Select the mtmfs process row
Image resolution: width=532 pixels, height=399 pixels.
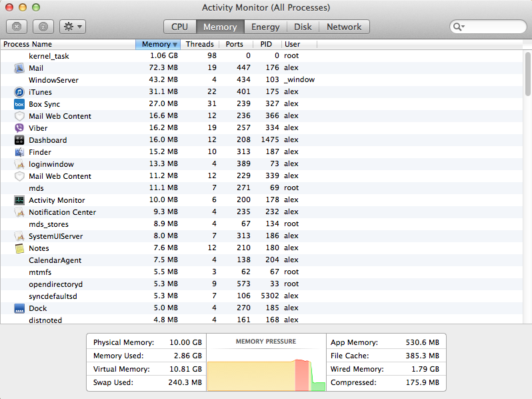coord(261,272)
